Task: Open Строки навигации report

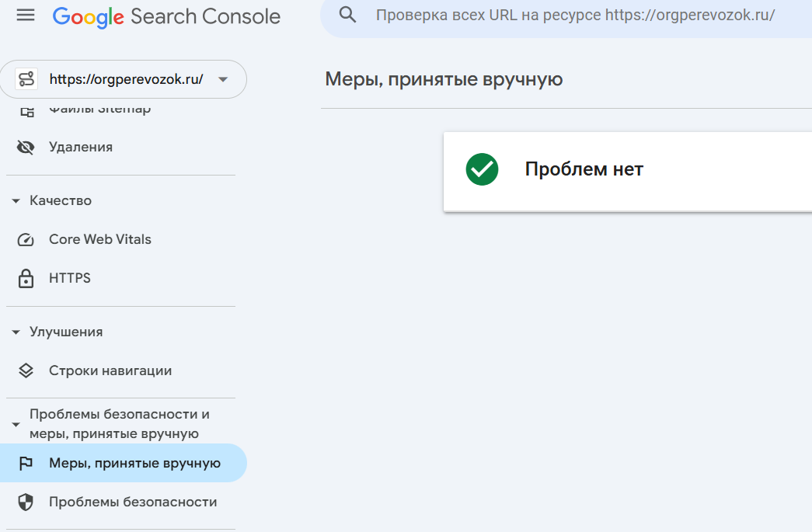Action: coord(110,370)
